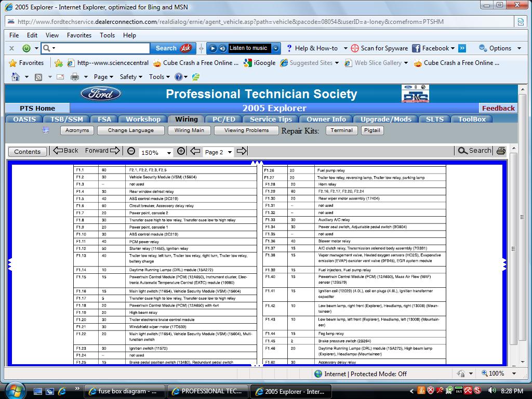The width and height of the screenshot is (532, 399).
Task: Click the iGoogle favorites link
Action: [260, 63]
